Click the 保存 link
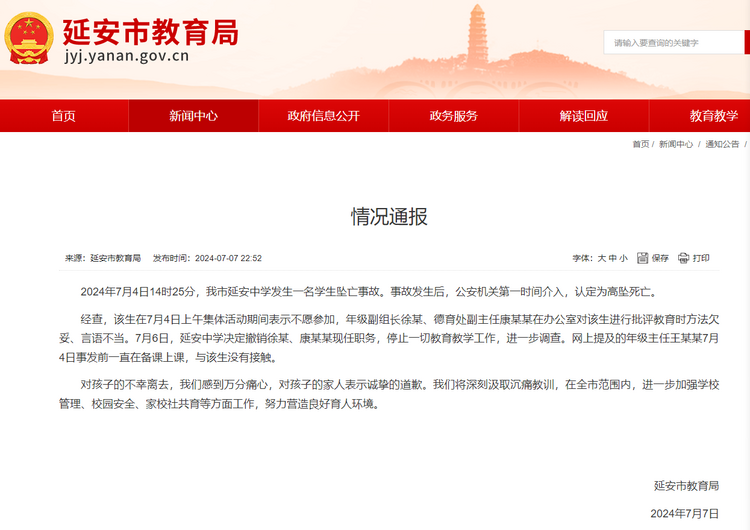750x530 pixels. pyautogui.click(x=660, y=258)
